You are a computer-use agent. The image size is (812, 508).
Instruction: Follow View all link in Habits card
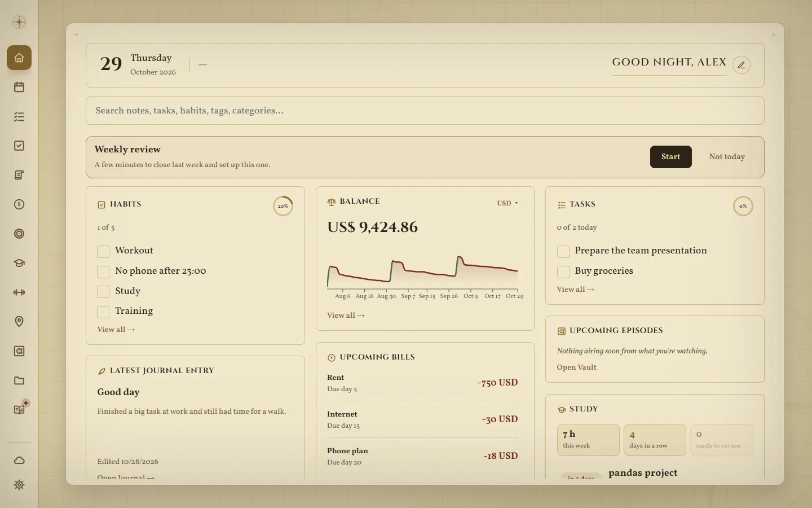(116, 330)
